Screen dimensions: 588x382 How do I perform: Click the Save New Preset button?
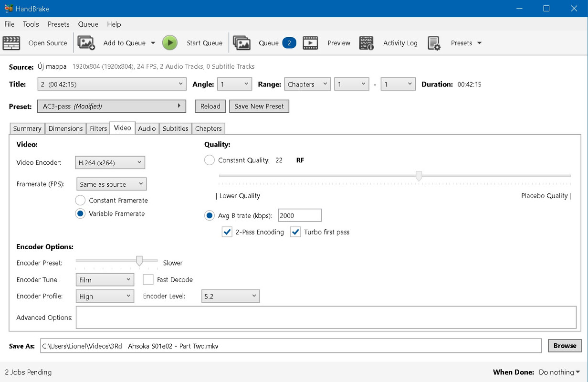259,106
